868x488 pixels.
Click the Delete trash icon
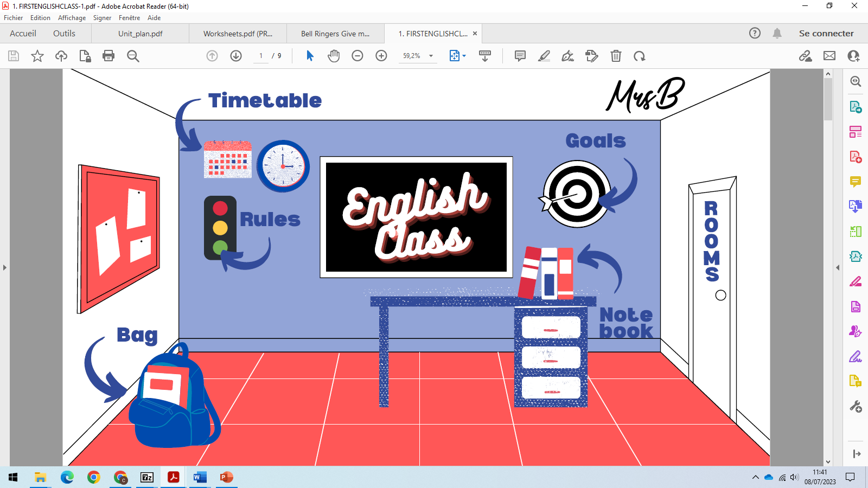point(616,56)
